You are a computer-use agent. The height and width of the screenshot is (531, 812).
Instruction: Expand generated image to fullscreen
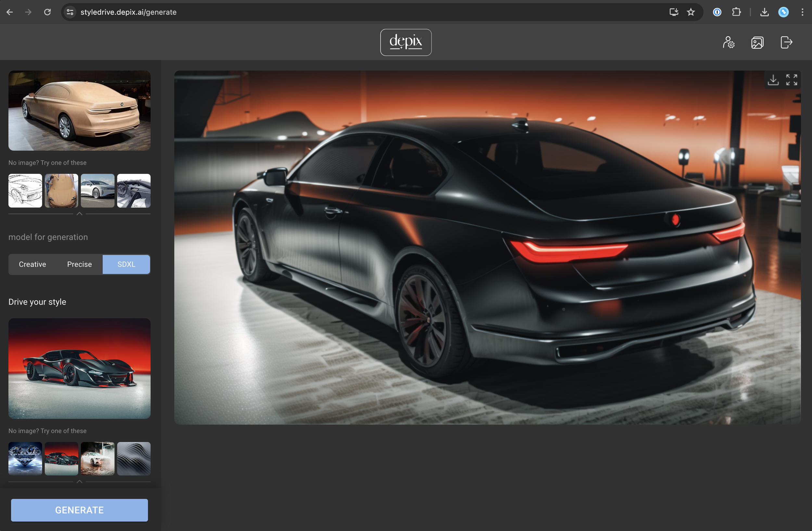tap(792, 80)
